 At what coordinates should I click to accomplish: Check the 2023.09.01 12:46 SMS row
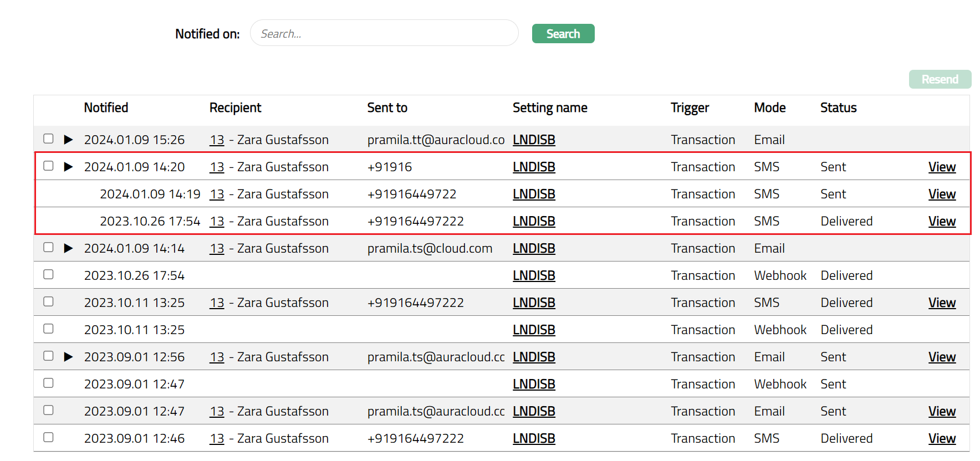(x=49, y=437)
